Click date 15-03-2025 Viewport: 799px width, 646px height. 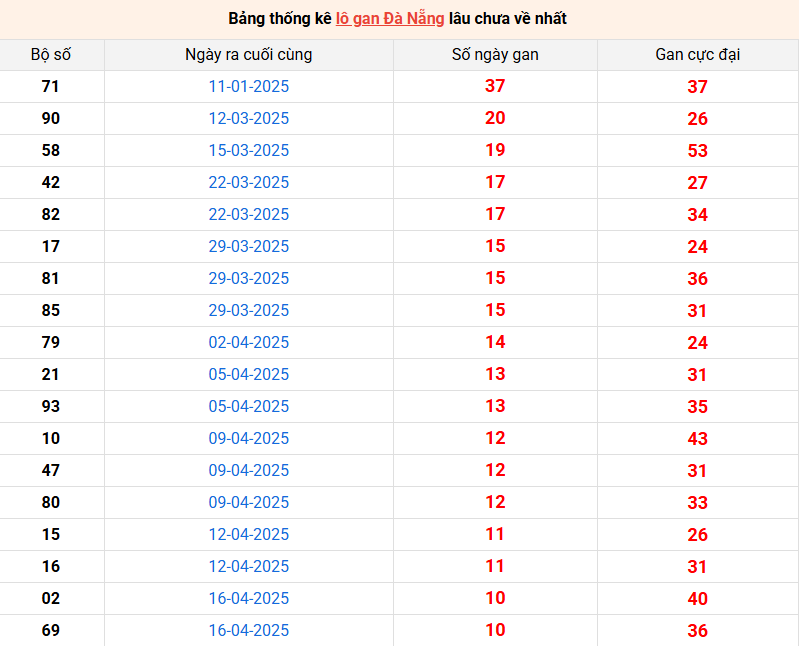tap(249, 150)
